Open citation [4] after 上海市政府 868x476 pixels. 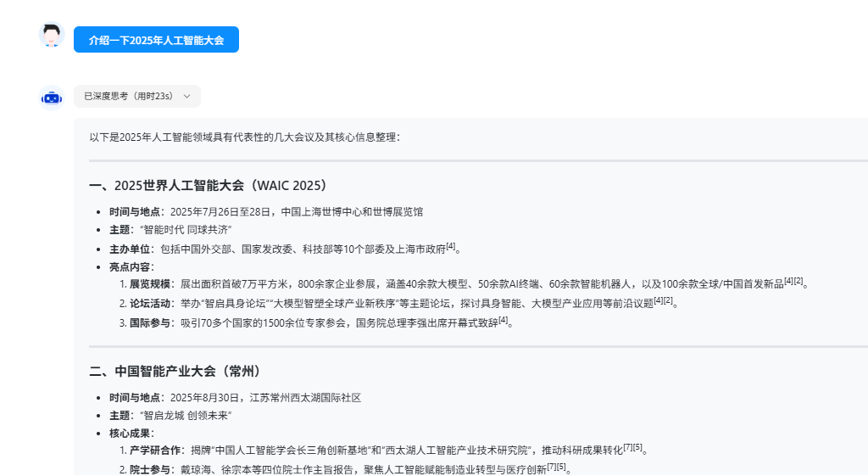451,246
